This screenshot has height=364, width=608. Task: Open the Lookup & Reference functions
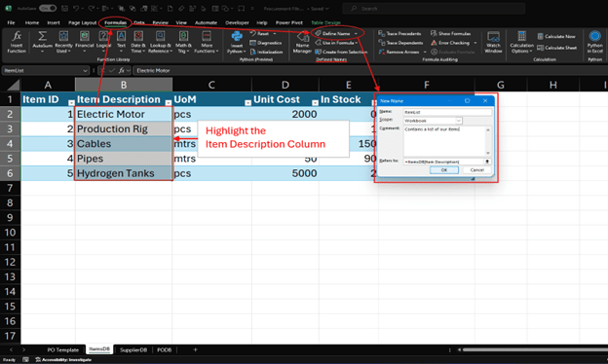[x=160, y=42]
